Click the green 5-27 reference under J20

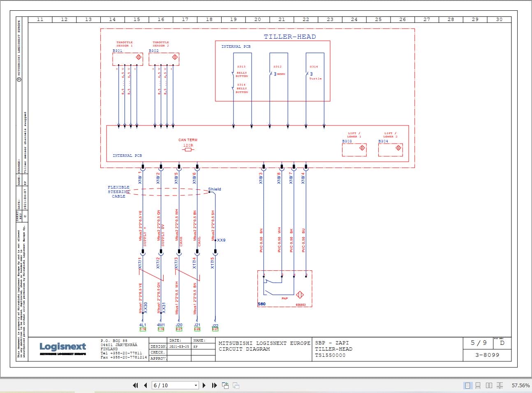tap(179, 329)
